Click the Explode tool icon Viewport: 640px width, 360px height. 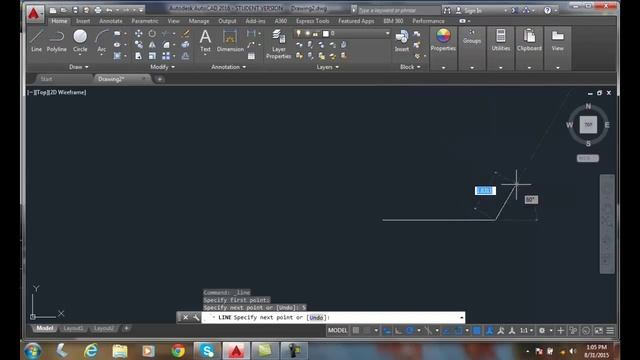click(185, 44)
